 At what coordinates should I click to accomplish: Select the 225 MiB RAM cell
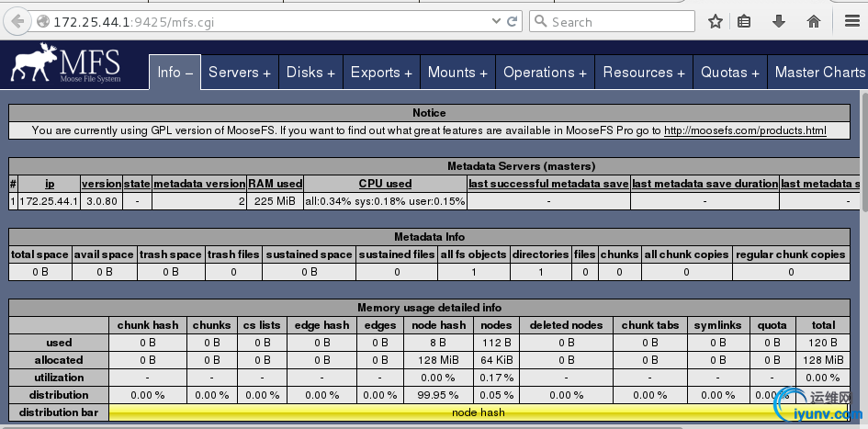[276, 201]
